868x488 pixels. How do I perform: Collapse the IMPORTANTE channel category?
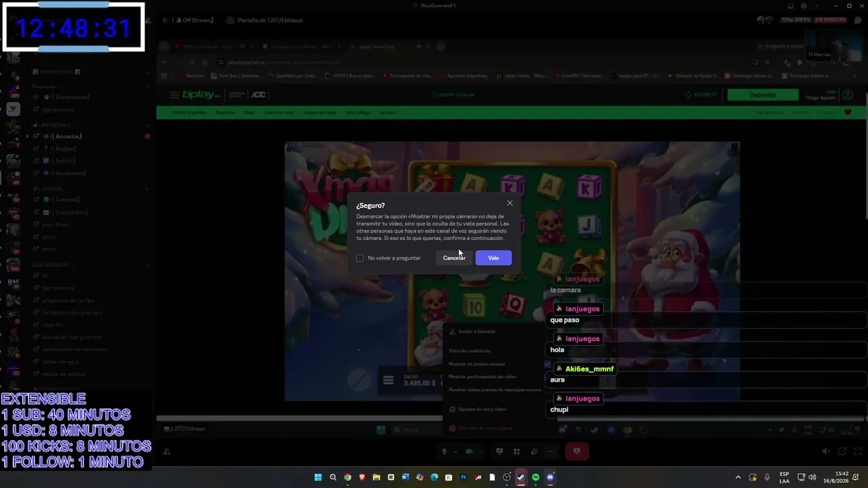click(x=54, y=125)
